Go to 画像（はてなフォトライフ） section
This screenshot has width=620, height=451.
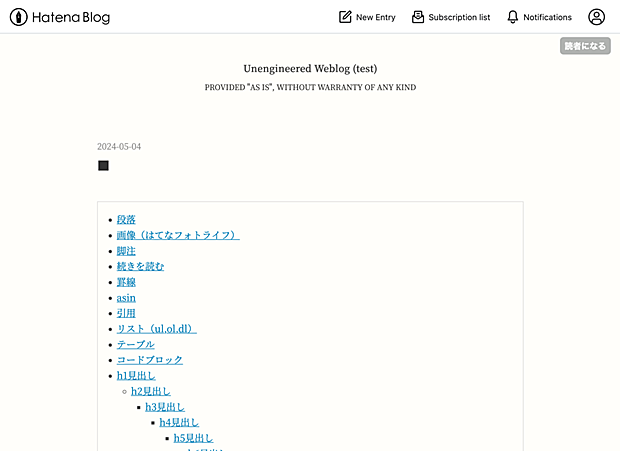coord(178,235)
